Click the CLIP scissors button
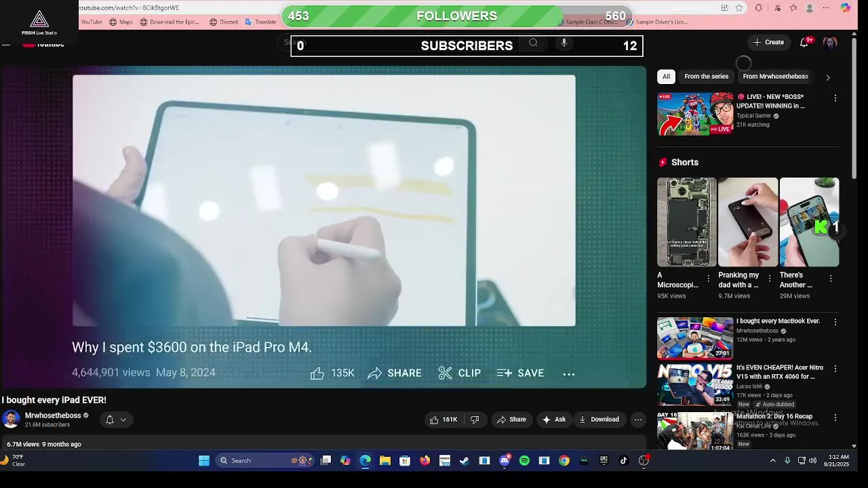868x488 pixels. coord(459,373)
